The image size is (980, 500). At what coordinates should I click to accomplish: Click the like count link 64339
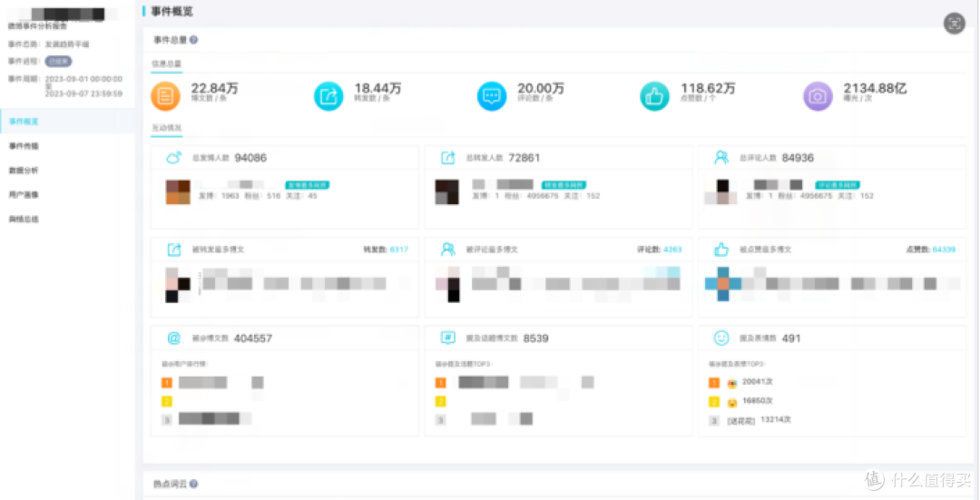[944, 250]
